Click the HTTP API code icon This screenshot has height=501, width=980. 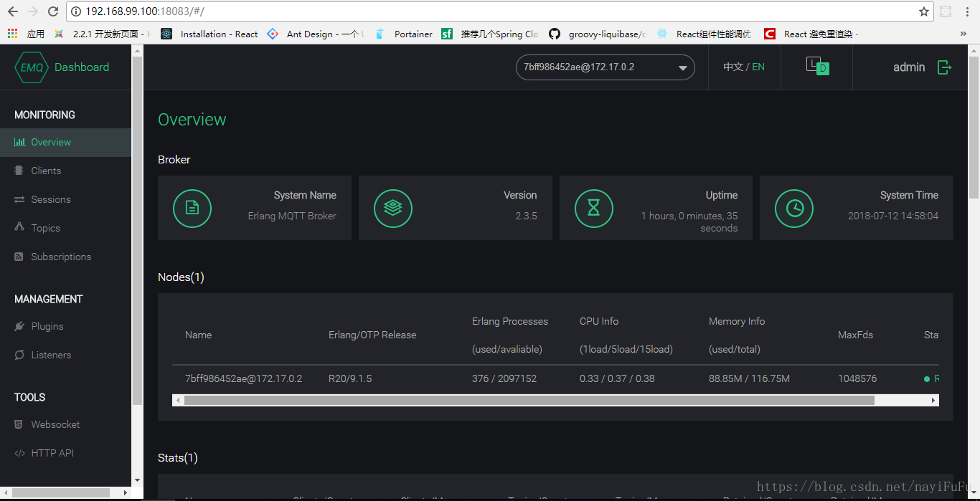click(x=19, y=453)
